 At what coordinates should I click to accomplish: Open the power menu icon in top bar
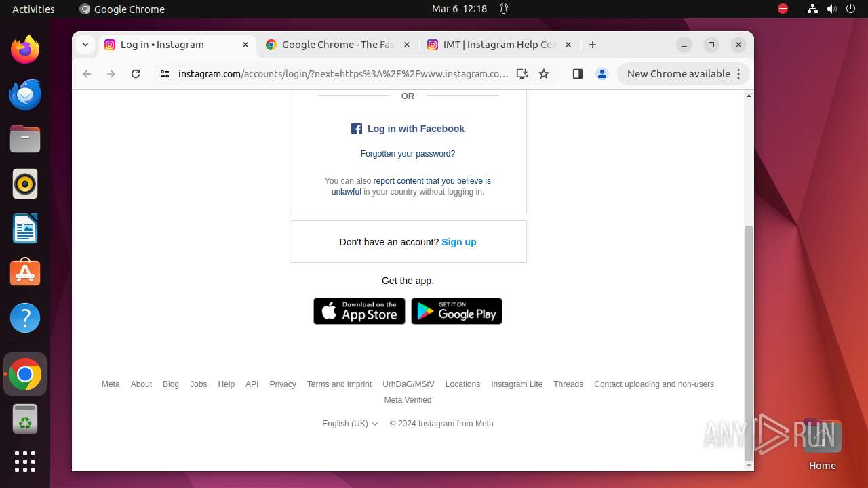[850, 9]
